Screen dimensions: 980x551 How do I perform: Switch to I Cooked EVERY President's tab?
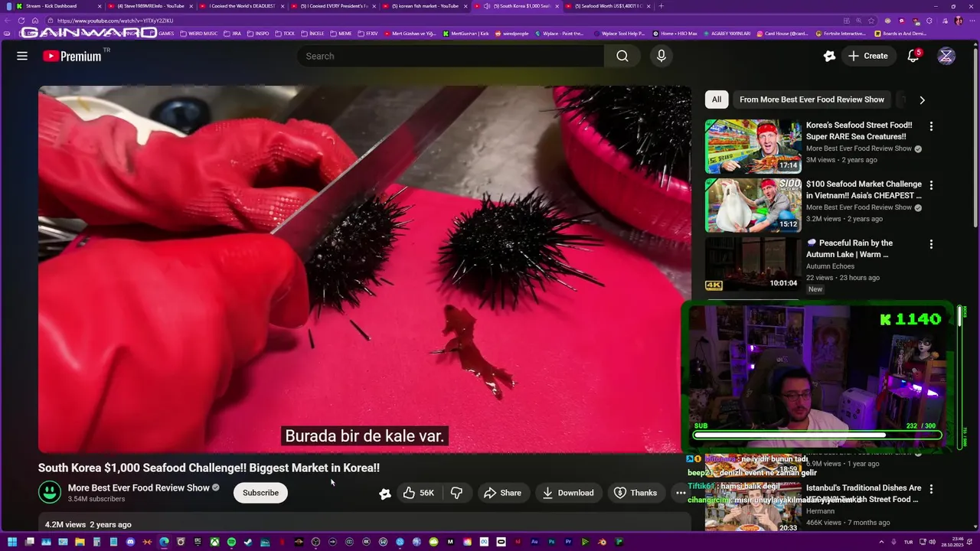(x=334, y=6)
